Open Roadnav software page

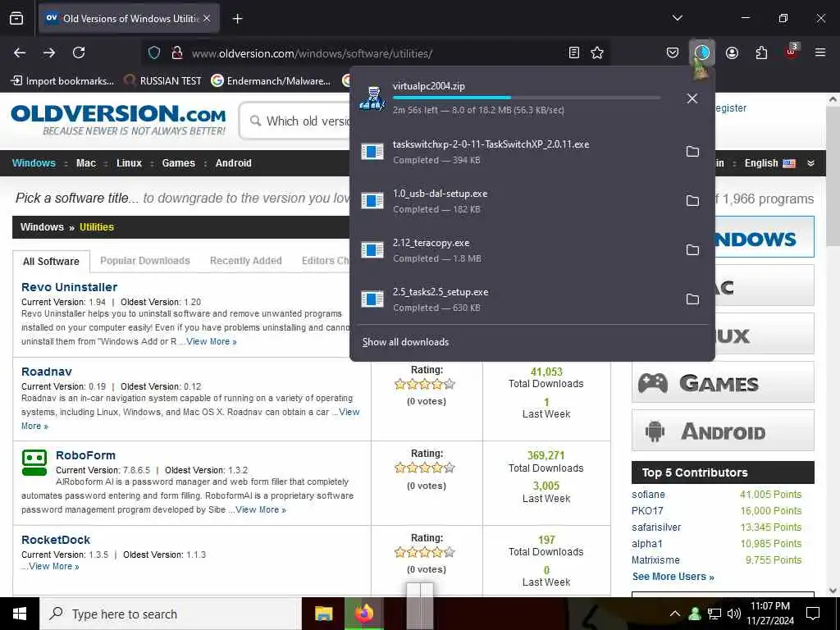click(x=47, y=372)
